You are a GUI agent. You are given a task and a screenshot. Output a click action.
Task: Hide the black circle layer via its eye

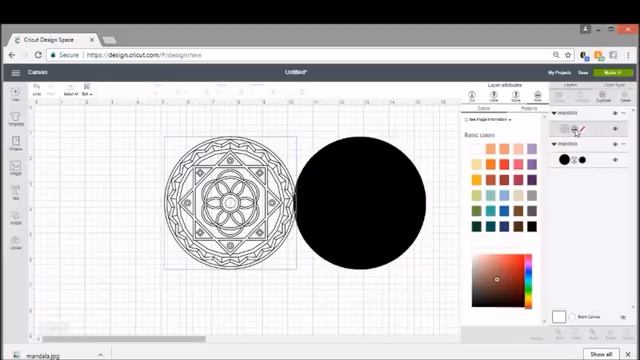point(615,160)
